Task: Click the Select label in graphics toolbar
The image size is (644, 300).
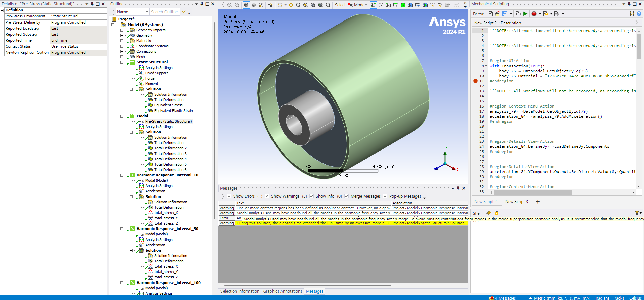Action: pyautogui.click(x=340, y=5)
